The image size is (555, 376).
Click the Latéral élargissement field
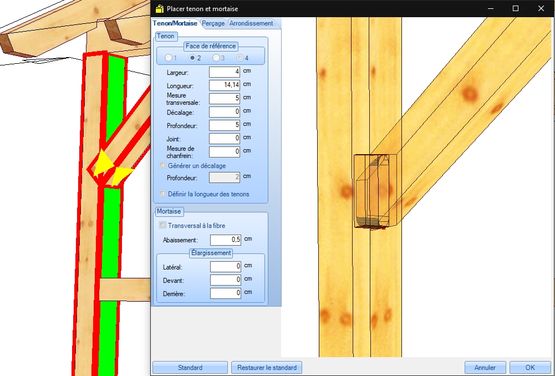point(225,267)
